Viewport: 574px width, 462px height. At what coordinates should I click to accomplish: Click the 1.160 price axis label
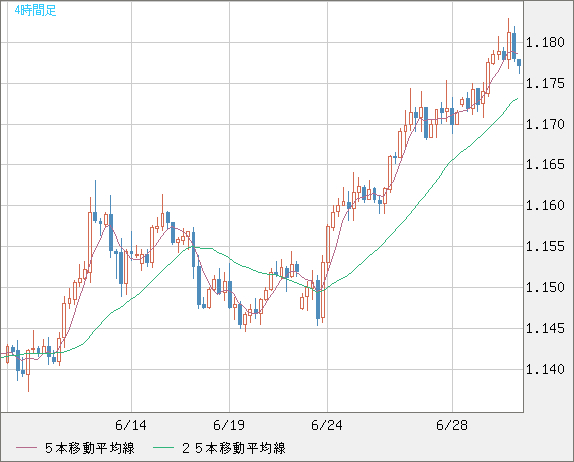coord(545,205)
